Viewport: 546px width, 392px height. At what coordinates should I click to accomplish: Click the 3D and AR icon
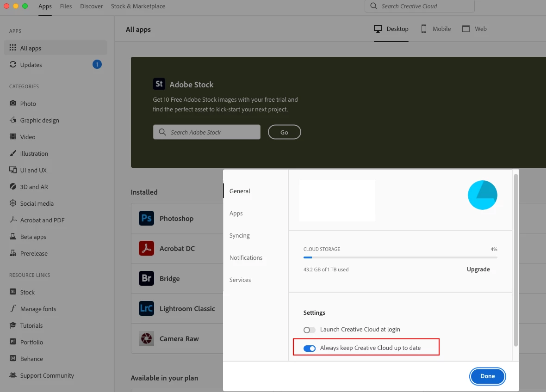(x=13, y=187)
